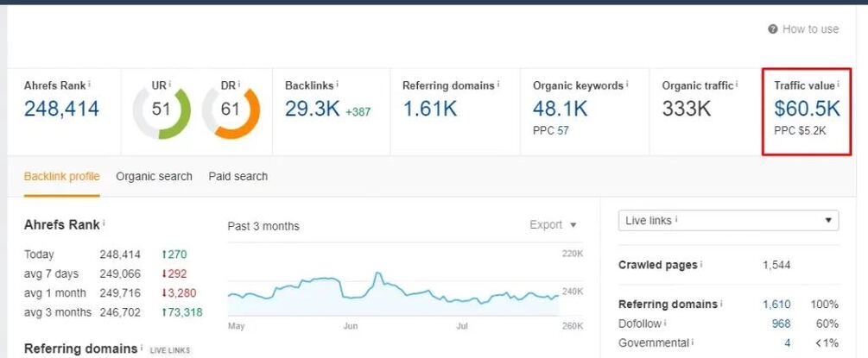Click the UR info icon
Image resolution: width=868 pixels, height=358 pixels.
click(x=169, y=85)
